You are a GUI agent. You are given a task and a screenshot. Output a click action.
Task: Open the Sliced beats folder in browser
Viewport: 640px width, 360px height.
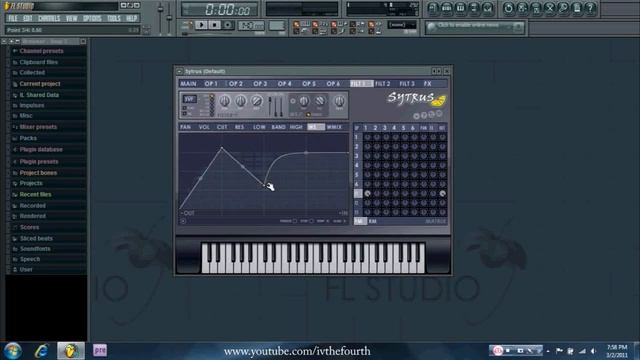(36, 238)
